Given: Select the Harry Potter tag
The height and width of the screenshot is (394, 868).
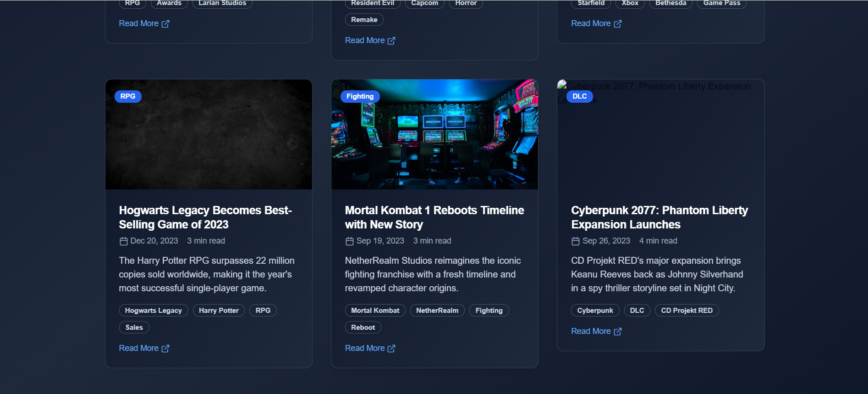Looking at the screenshot, I should click(x=219, y=311).
